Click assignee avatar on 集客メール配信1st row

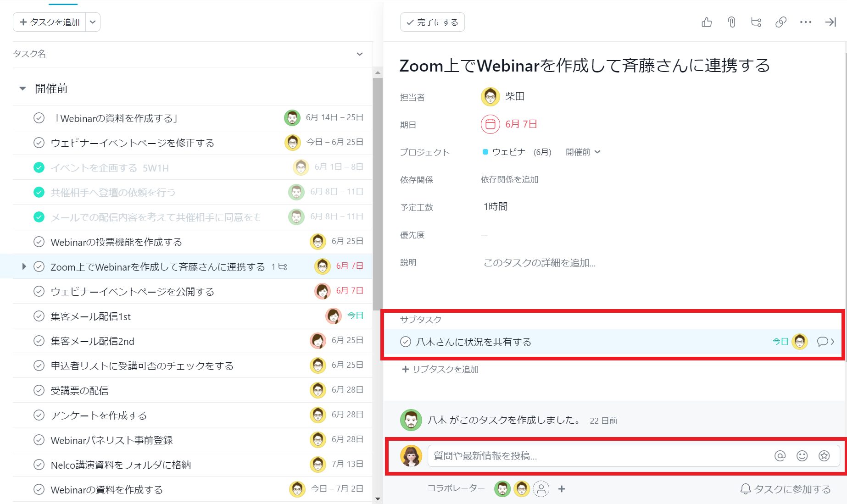334,316
